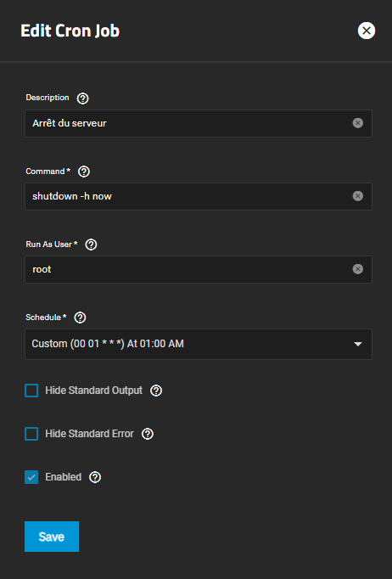
Task: Clear the 'shutdown -h now' command
Action: coord(358,196)
